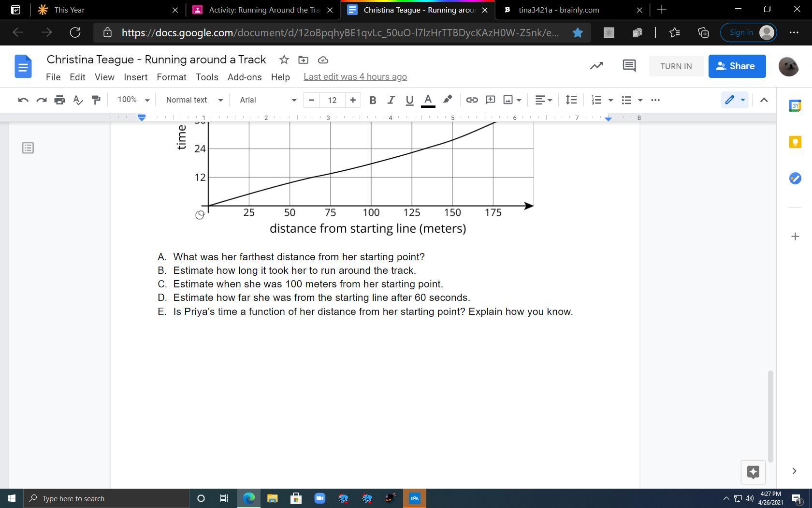Add a comment using toolbar icon
Image resolution: width=812 pixels, height=508 pixels.
(490, 100)
